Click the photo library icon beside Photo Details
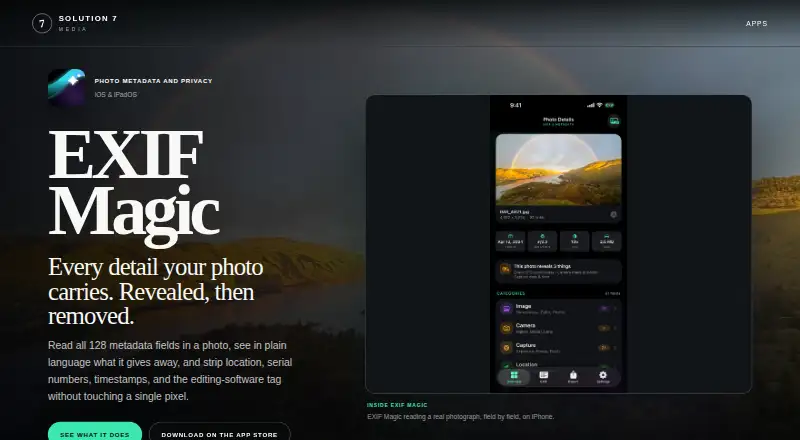Viewport: 800px width, 440px height. [614, 121]
